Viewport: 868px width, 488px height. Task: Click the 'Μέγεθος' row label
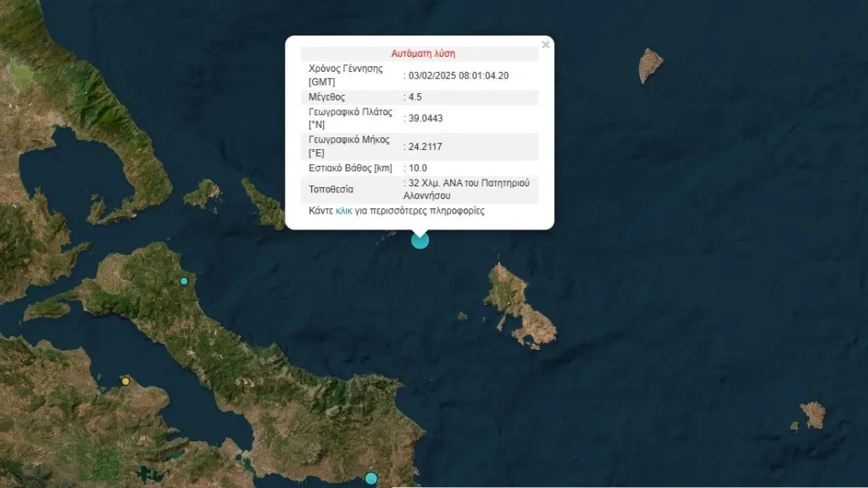tap(327, 97)
